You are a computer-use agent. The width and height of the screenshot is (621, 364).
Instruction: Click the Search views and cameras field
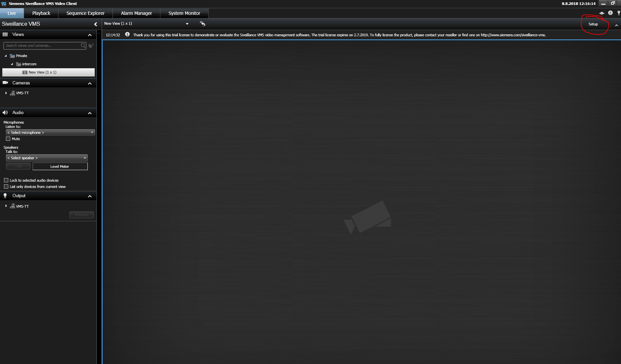point(42,45)
